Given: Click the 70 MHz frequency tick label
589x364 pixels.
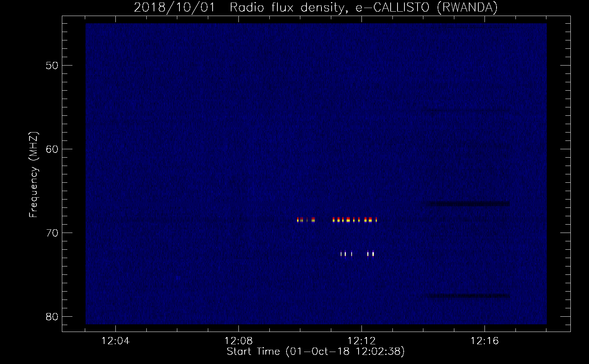Looking at the screenshot, I should pos(52,233).
